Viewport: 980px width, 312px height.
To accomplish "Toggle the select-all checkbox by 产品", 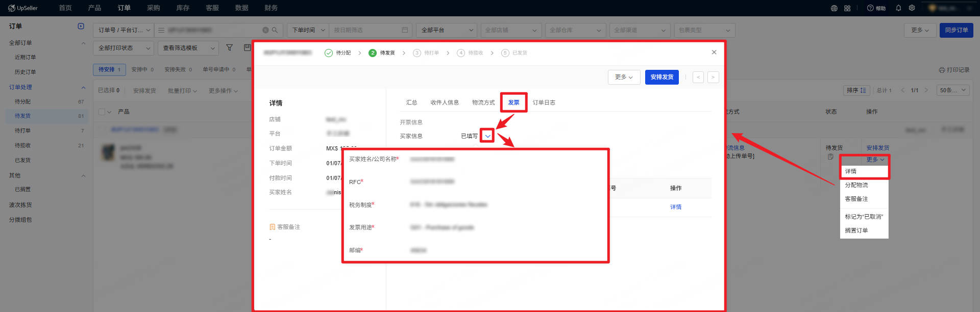I will click(102, 112).
